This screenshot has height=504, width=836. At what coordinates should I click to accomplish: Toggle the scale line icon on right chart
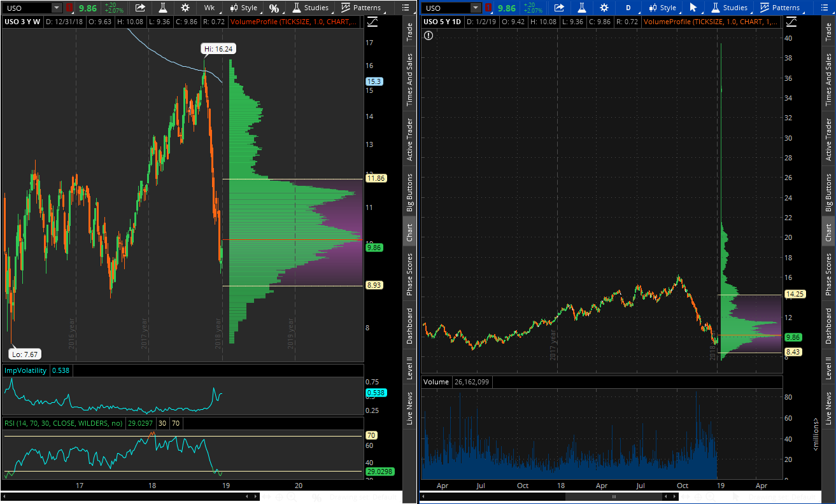(x=791, y=21)
